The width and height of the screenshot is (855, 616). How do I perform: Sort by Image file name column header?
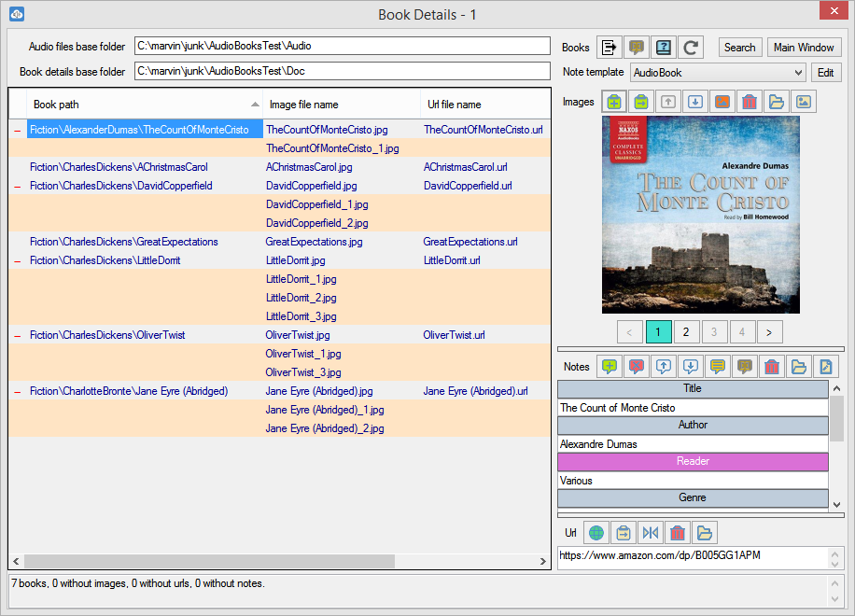tap(342, 105)
